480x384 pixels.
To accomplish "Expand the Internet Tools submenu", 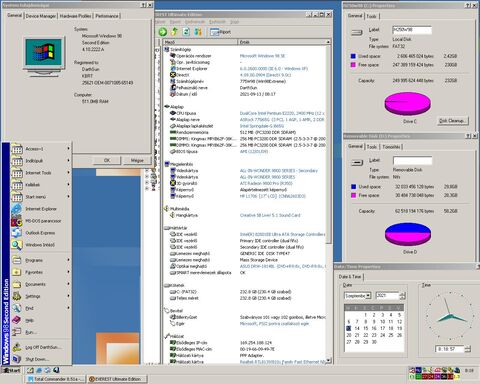I will [x=40, y=173].
